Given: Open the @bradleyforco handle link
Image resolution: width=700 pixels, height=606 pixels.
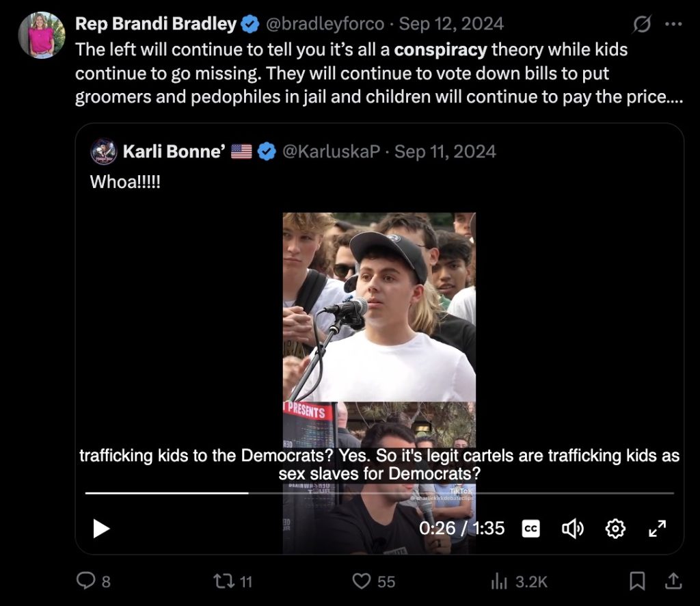Looking at the screenshot, I should tap(324, 24).
